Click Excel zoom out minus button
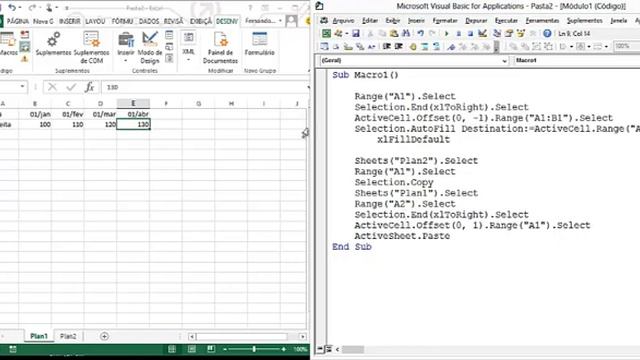Screen dimensions: 640x360 (x=225, y=349)
